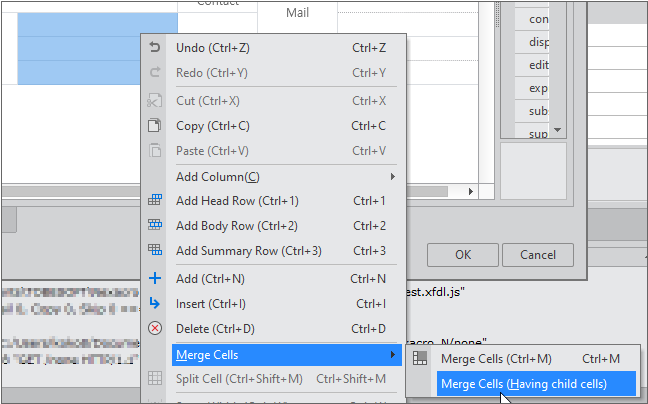Click the Add Summary Row icon
Screen dimensions: 648x404
[154, 250]
